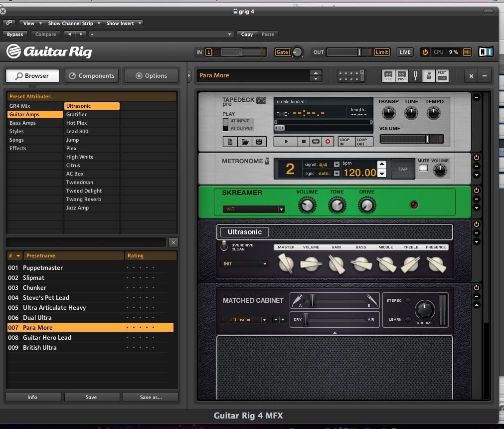Toggle the Ultrasonic amp power button
The height and width of the screenshot is (429, 504).
tap(477, 224)
